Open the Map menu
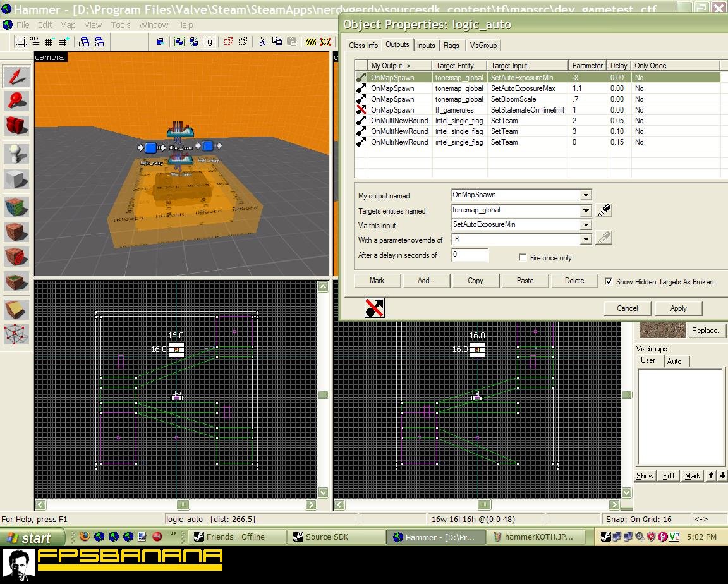The height and width of the screenshot is (584, 728). point(68,25)
